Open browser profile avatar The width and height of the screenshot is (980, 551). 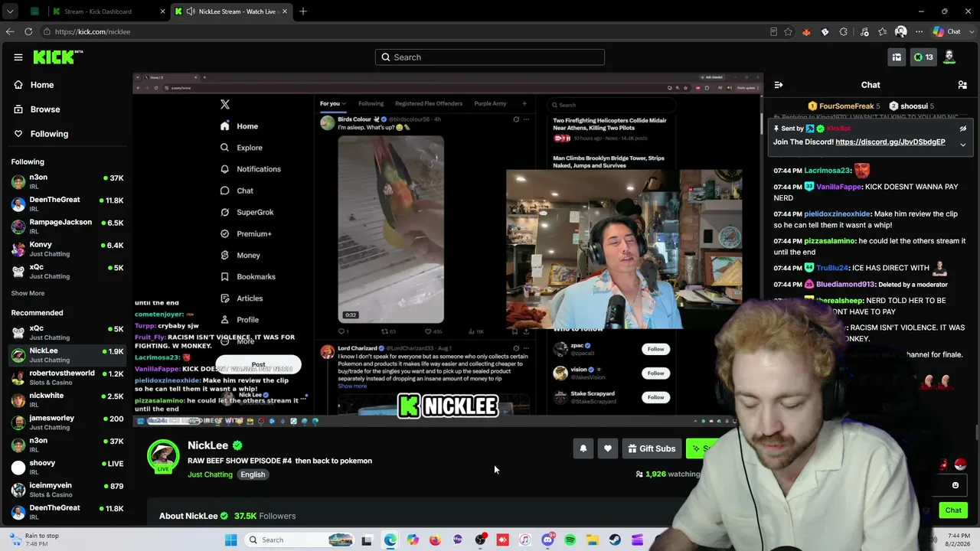[x=901, y=31]
